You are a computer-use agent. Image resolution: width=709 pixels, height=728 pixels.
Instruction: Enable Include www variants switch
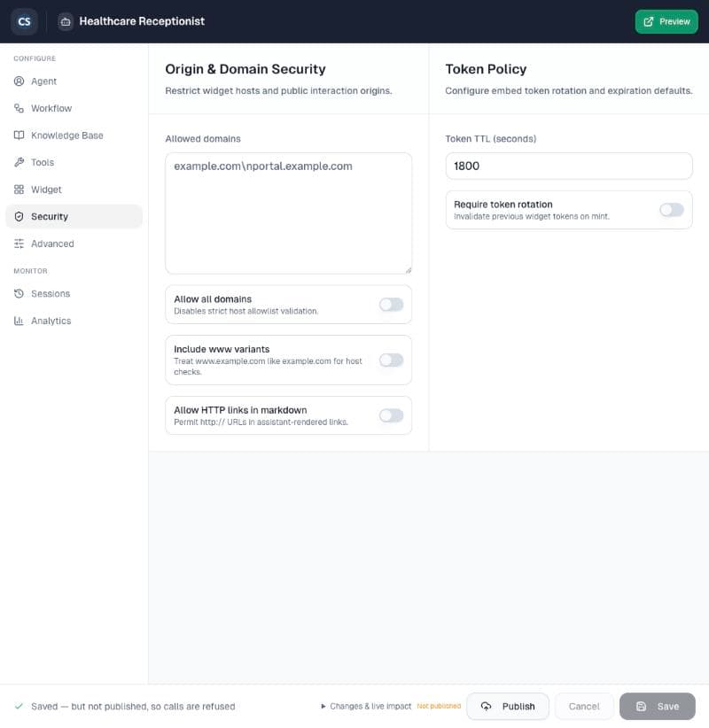391,360
